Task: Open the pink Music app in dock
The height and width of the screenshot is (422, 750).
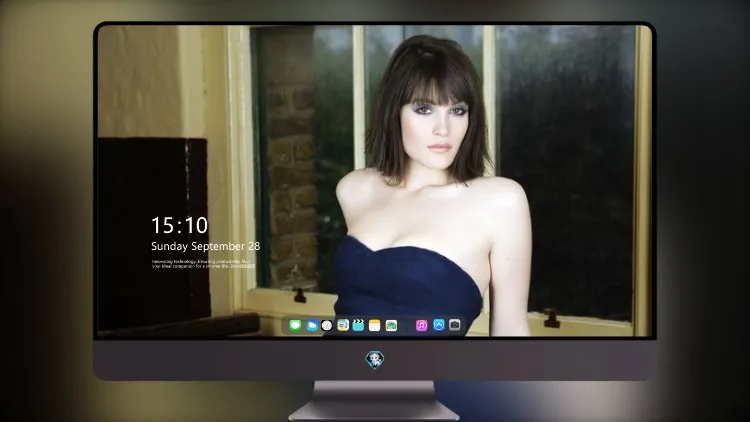Action: [421, 325]
